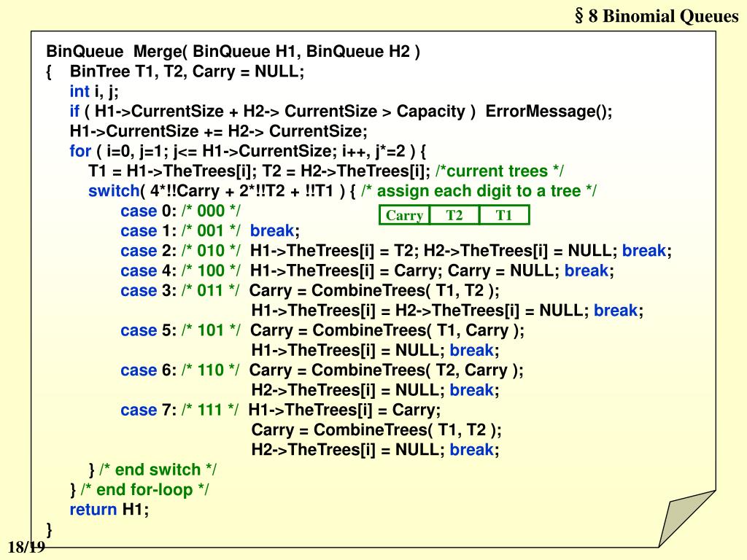The width and height of the screenshot is (747, 560).
Task: Click the 'BinTree T1, T2, Carry = NULL;' line
Action: pyautogui.click(x=187, y=71)
